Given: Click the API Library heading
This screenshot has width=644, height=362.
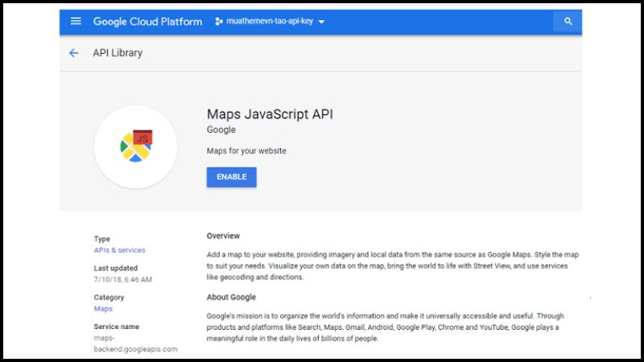Looking at the screenshot, I should pyautogui.click(x=118, y=53).
